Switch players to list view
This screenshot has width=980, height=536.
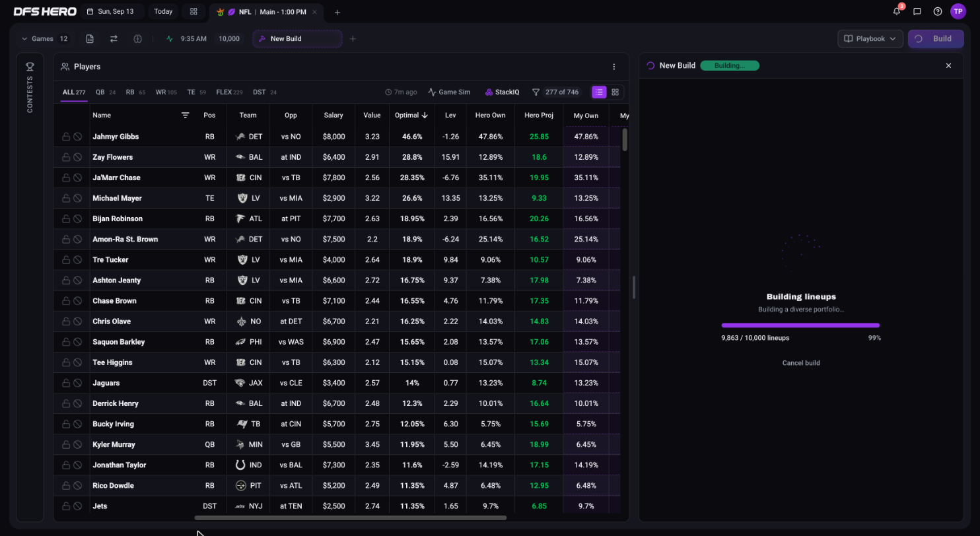point(599,92)
